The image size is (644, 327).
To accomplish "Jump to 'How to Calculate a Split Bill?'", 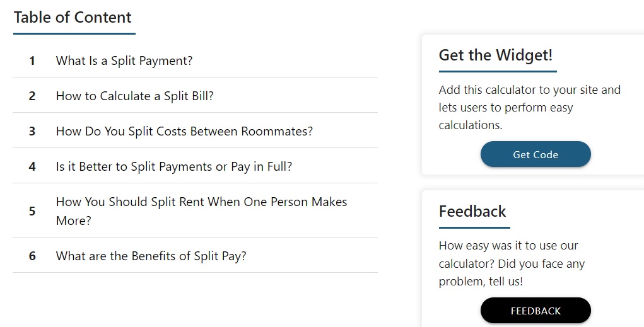I will [x=135, y=96].
